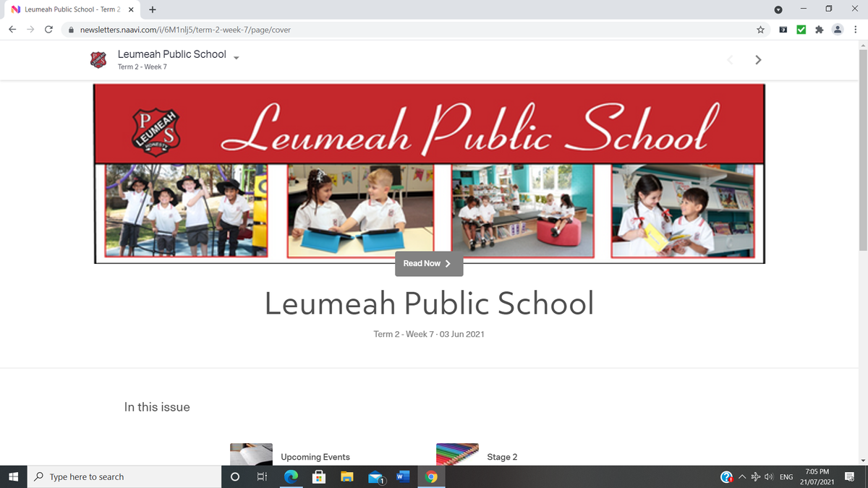Image resolution: width=868 pixels, height=488 pixels.
Task: Click the Stage 2 pencils thumbnail
Action: pyautogui.click(x=457, y=454)
